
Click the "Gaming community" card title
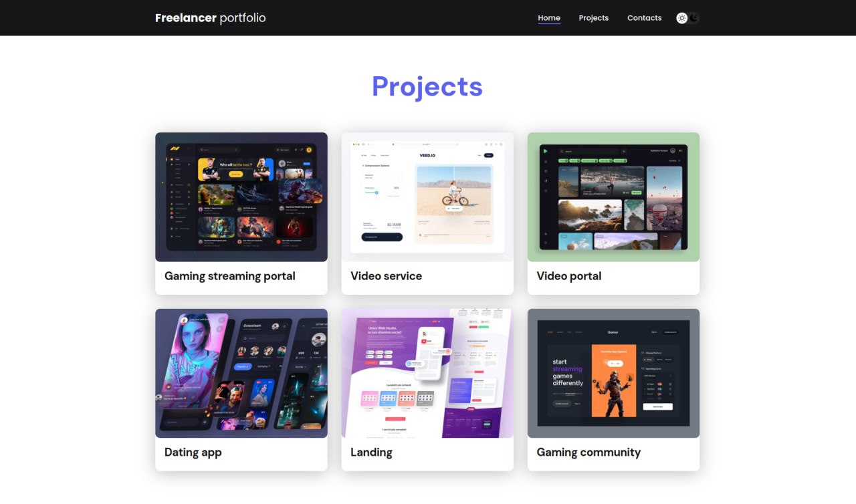coord(588,453)
